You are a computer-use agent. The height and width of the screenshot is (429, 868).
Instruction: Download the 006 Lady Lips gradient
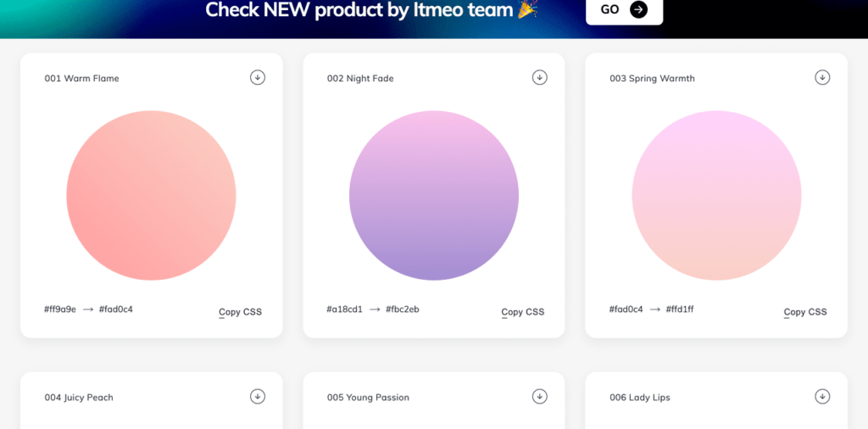822,396
